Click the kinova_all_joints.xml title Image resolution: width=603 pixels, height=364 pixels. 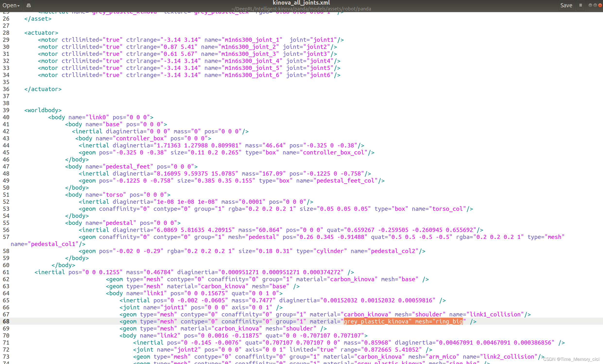(301, 3)
